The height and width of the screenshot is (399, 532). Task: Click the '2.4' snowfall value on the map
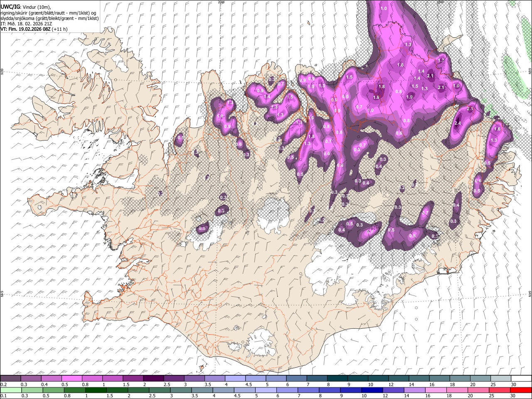coord(458,123)
